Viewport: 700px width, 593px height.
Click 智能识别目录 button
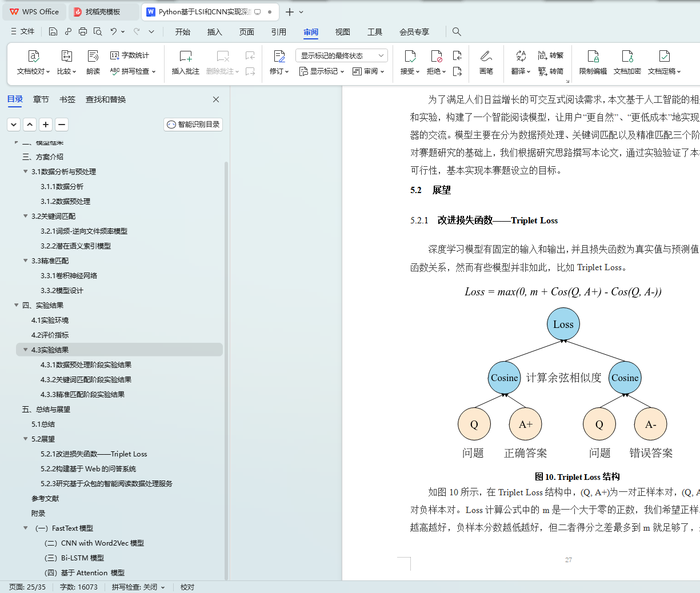pyautogui.click(x=193, y=125)
